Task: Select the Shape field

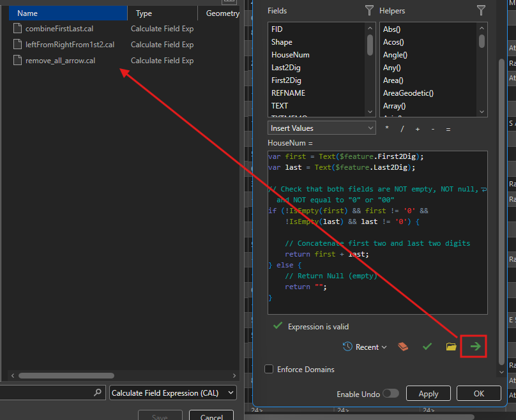Action: click(282, 42)
